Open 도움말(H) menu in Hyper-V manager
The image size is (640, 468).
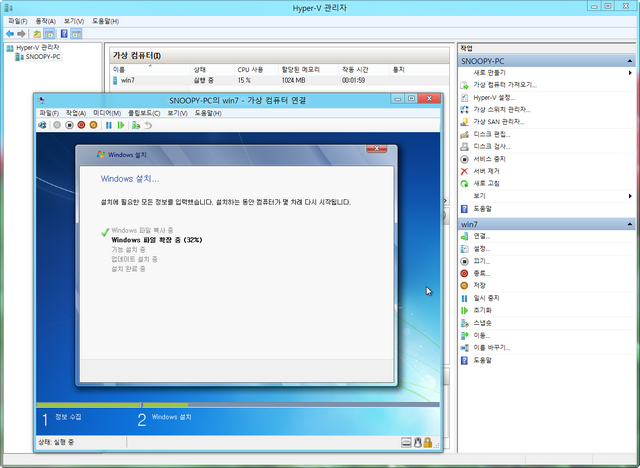tap(105, 21)
